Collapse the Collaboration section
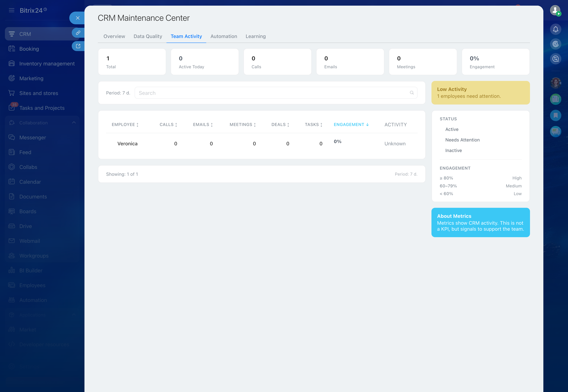The width and height of the screenshot is (568, 392). pos(74,123)
